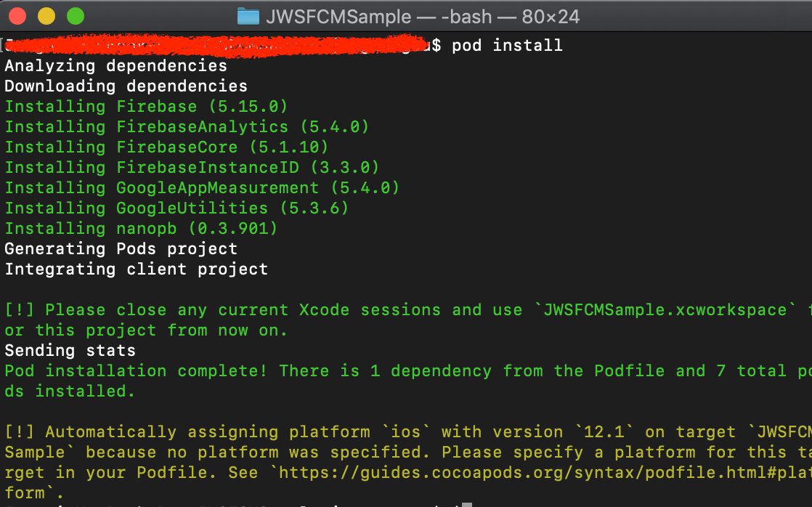This screenshot has width=812, height=507.
Task: Click the 'Pod installation complete!' message
Action: point(137,370)
